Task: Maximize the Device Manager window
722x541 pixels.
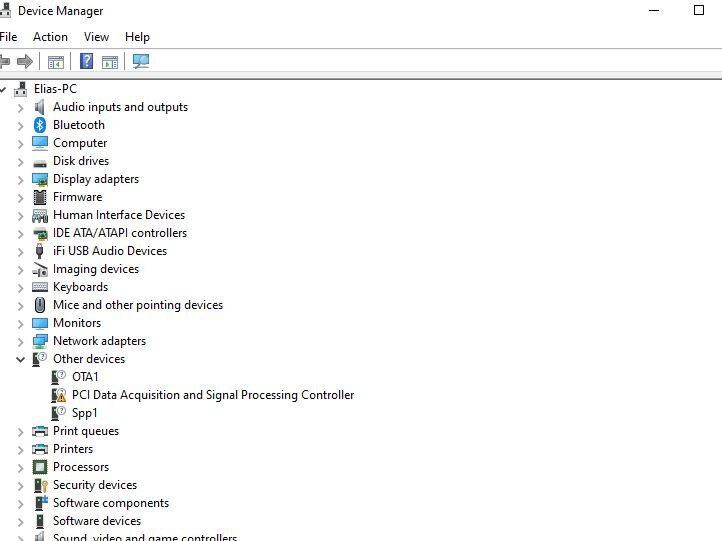Action: [699, 10]
